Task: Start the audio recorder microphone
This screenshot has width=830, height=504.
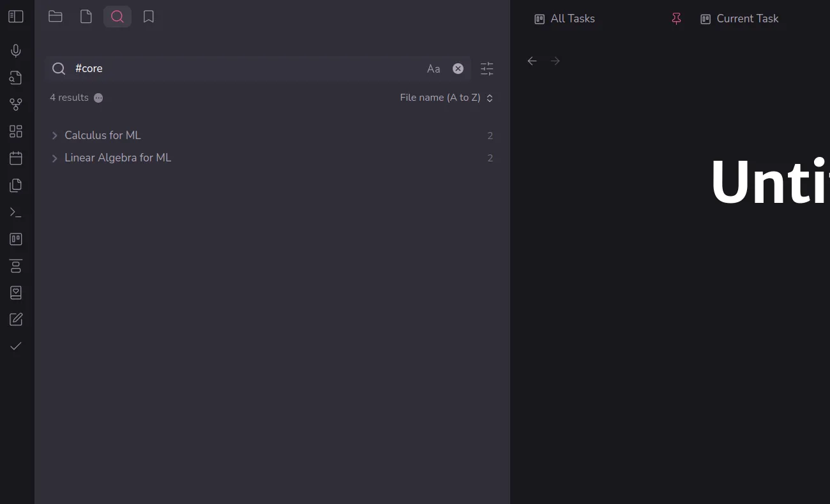Action: (x=16, y=50)
